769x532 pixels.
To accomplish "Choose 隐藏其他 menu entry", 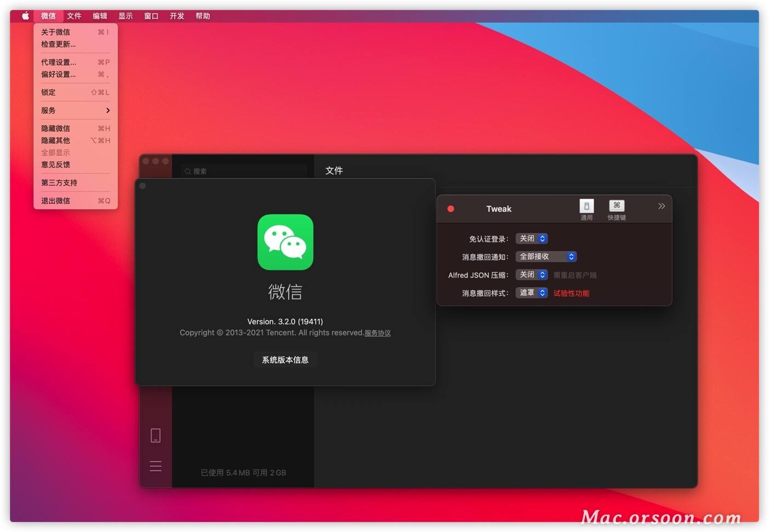I will point(76,140).
